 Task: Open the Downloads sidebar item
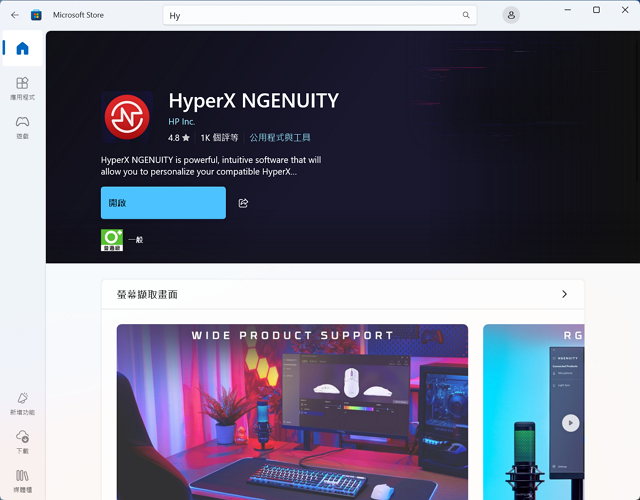22,442
